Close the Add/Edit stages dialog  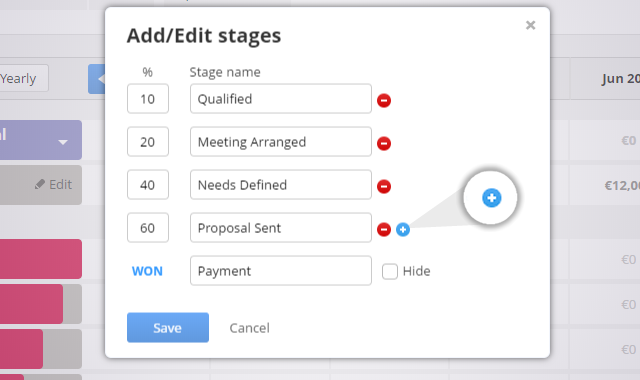tap(530, 25)
